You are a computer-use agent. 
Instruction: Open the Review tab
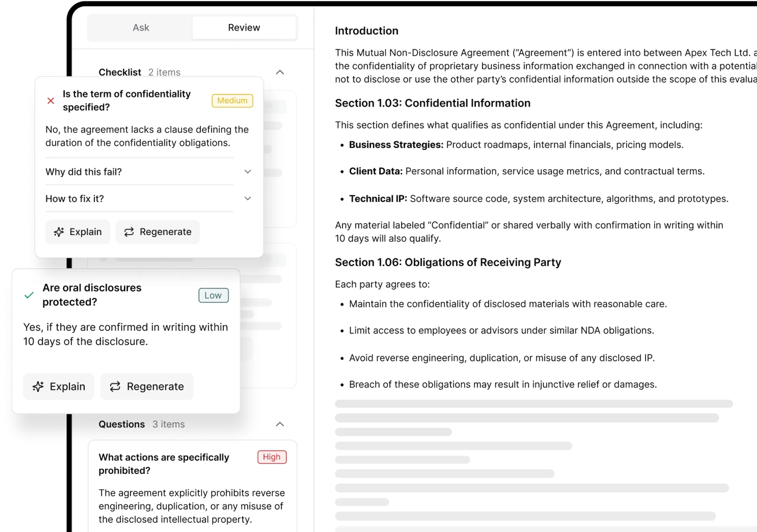(x=244, y=28)
